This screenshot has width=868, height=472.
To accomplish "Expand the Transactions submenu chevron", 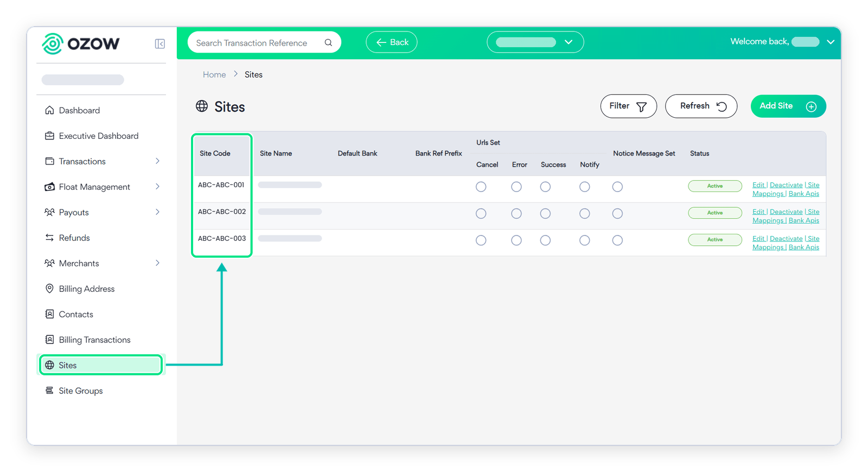I will click(157, 161).
